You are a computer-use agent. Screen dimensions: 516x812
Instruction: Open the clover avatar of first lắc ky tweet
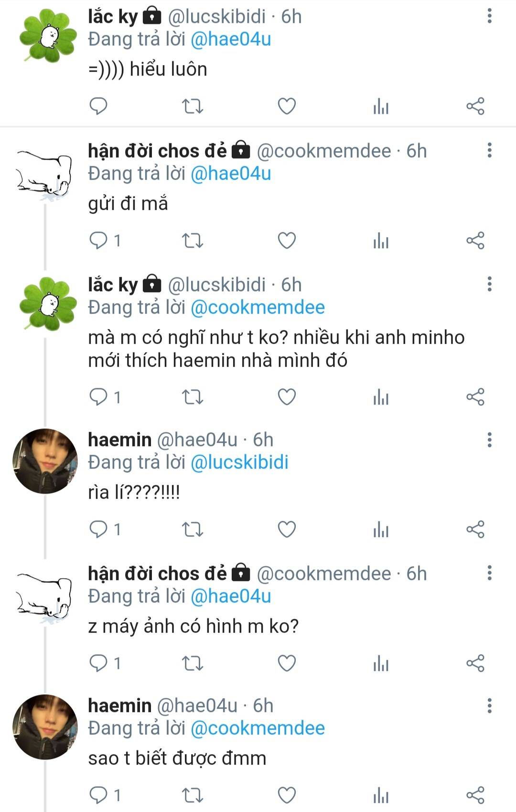[48, 36]
